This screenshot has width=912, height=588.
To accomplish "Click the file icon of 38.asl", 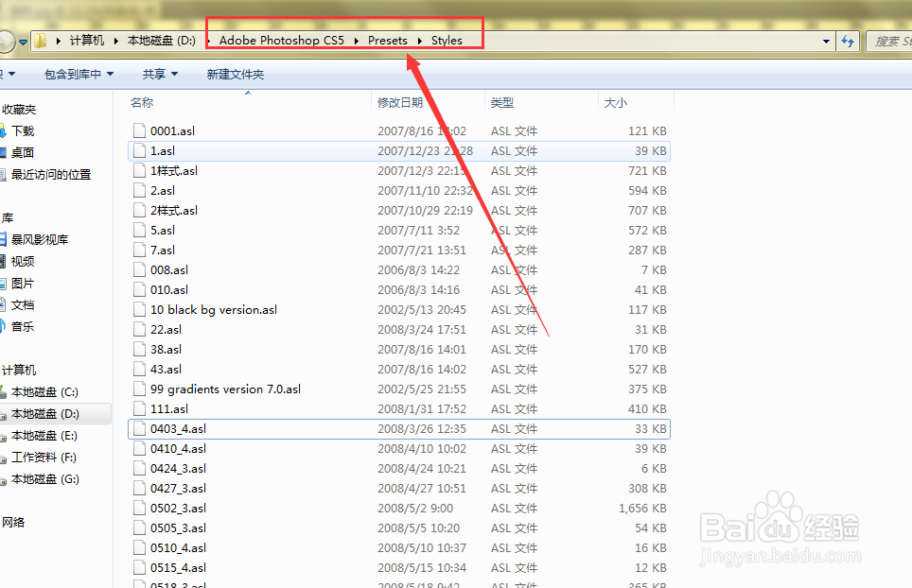I will pos(139,349).
